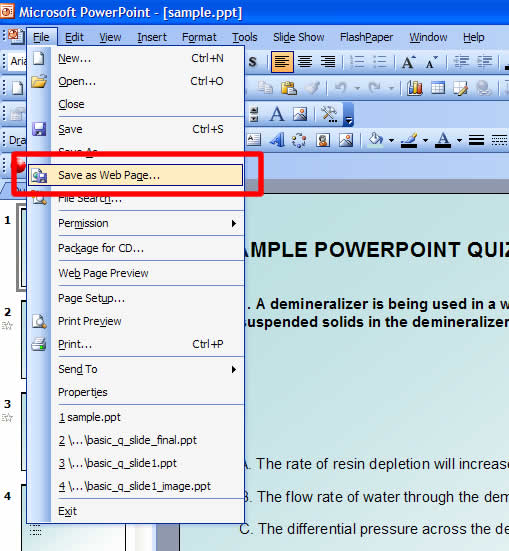Choose Web Page Preview menu entry
Viewport: 509px width, 551px height.
[136, 273]
